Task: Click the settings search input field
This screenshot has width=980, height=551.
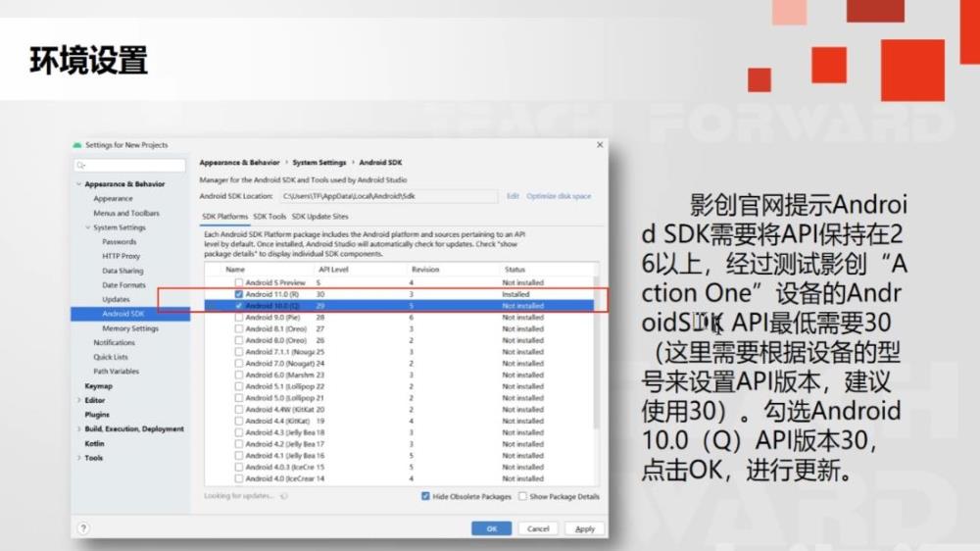Action: point(130,165)
